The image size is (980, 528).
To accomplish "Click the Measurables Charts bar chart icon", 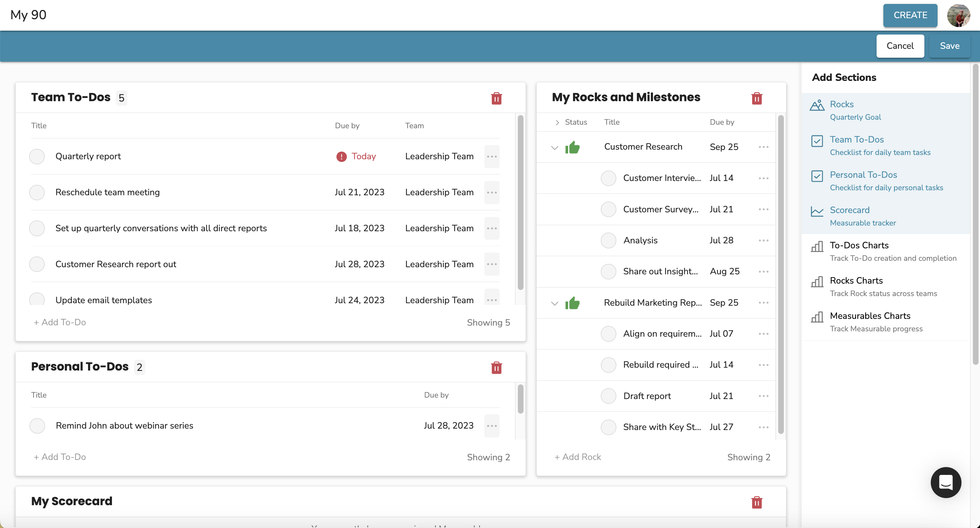I will click(817, 317).
